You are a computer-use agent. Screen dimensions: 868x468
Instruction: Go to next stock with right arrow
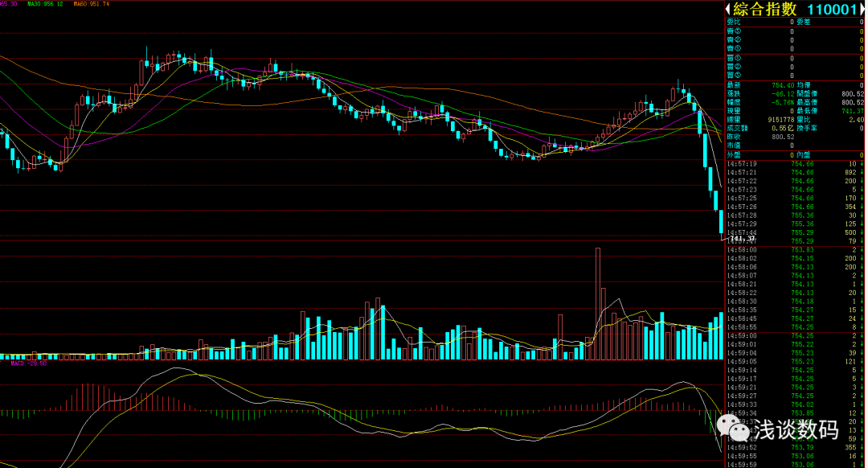pyautogui.click(x=862, y=10)
